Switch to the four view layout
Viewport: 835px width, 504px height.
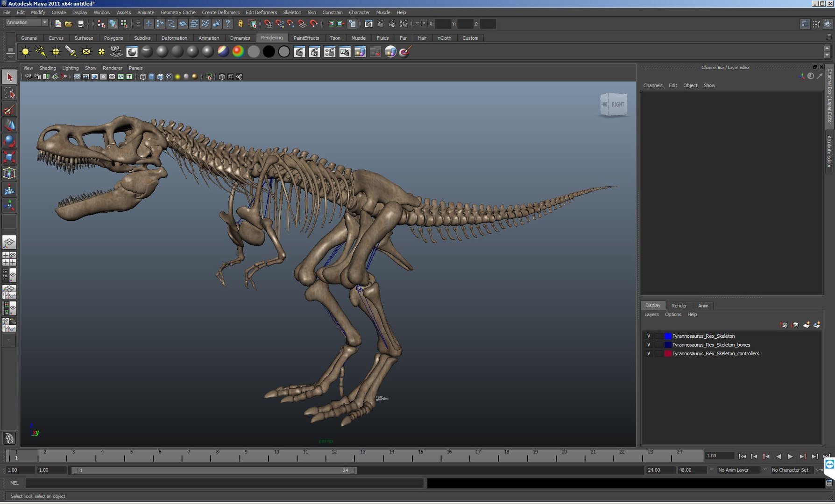pyautogui.click(x=9, y=259)
